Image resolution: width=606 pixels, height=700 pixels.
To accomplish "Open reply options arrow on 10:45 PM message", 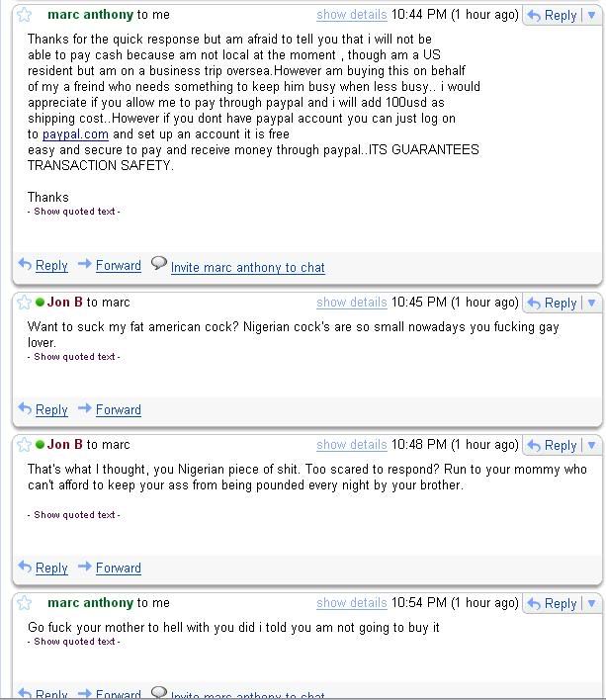I will 592,303.
